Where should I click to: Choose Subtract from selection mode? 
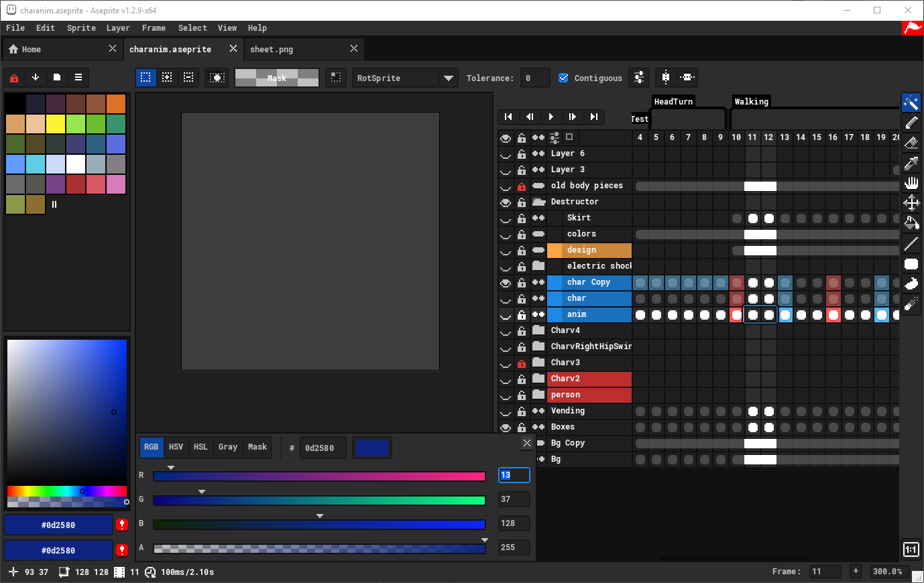pyautogui.click(x=188, y=78)
